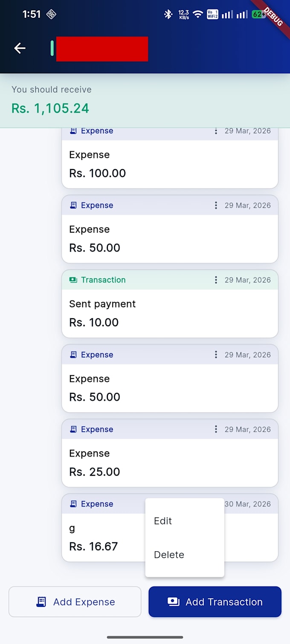Tap the battery indicator in status bar
Screen dimensions: 290x644
[259, 14]
